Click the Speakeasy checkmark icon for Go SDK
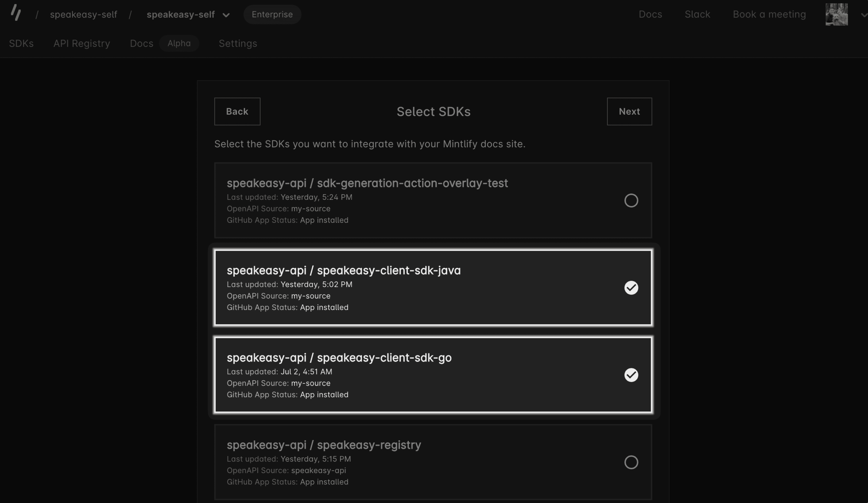 point(631,374)
